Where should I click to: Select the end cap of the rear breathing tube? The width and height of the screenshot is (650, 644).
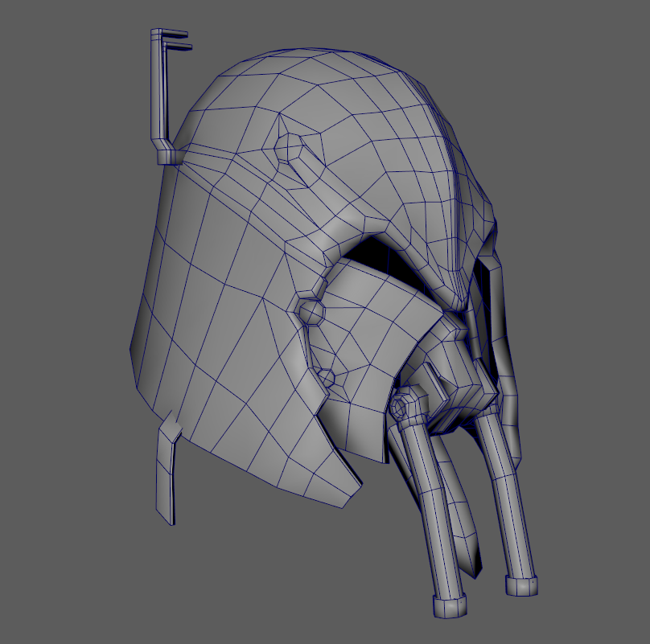(521, 585)
